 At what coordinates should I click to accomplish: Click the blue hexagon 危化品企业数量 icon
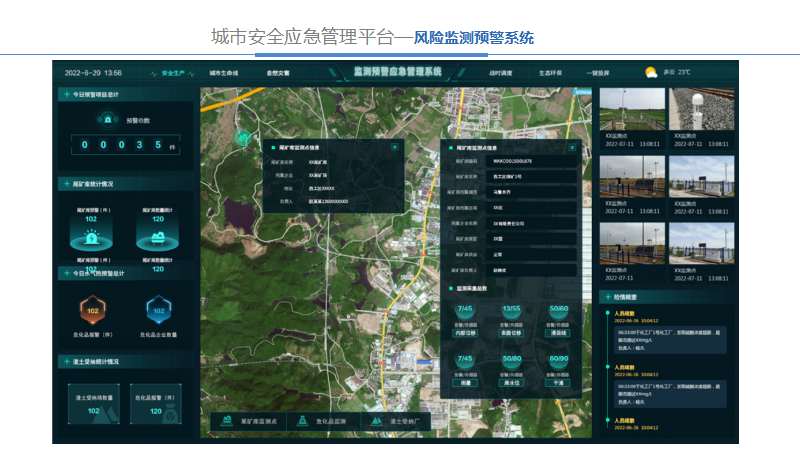(158, 310)
